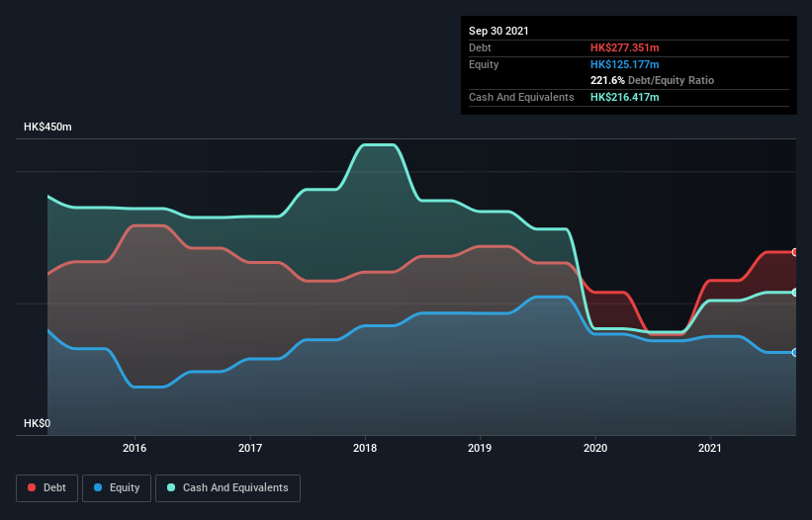Click the 2016 x-axis label
This screenshot has height=520, width=812.
click(135, 448)
